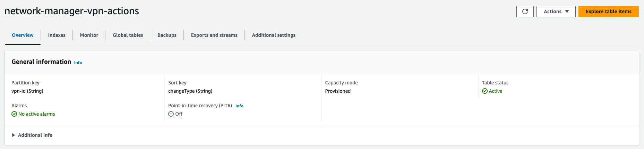Click the refresh icon button

click(525, 11)
